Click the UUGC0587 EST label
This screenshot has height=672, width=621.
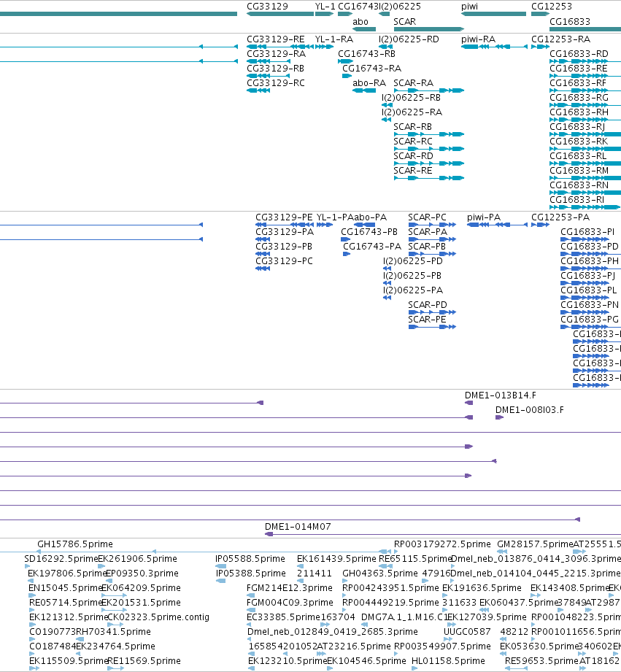[x=467, y=631]
